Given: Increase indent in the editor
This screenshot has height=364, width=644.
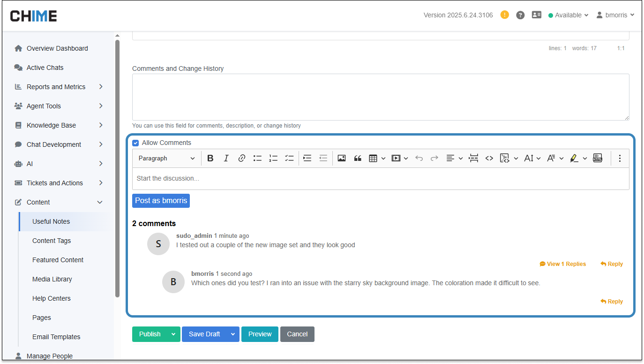Looking at the screenshot, I should click(x=307, y=159).
